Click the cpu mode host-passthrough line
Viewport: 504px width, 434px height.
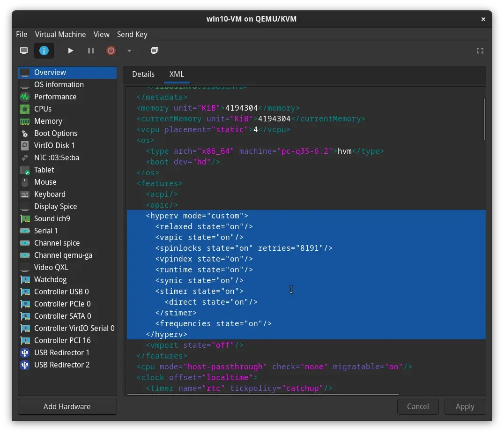click(274, 367)
